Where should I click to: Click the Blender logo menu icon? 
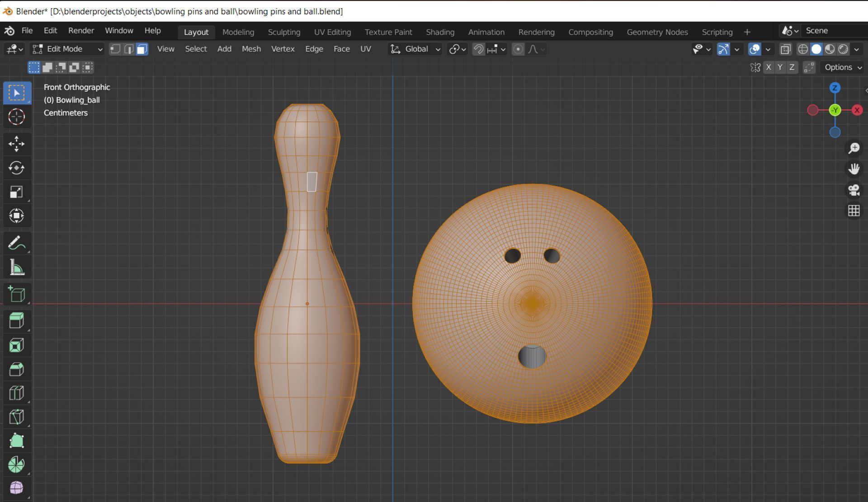pos(9,31)
